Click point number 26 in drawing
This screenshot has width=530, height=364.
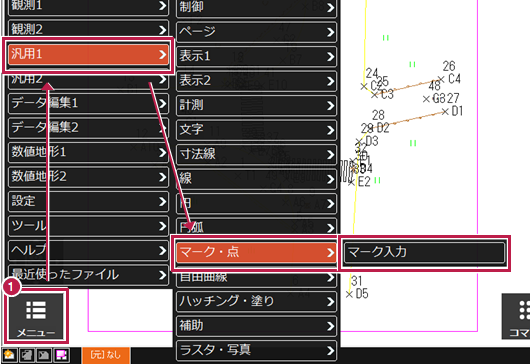(449, 66)
